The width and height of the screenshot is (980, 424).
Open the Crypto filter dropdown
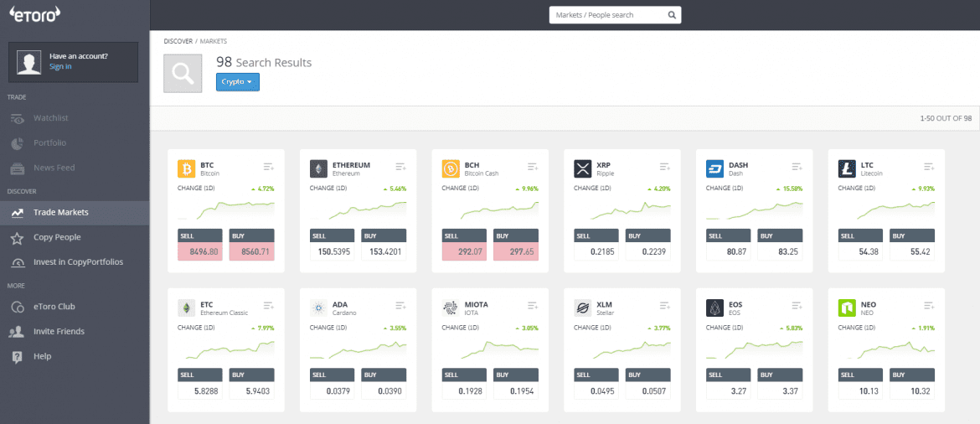(x=238, y=82)
